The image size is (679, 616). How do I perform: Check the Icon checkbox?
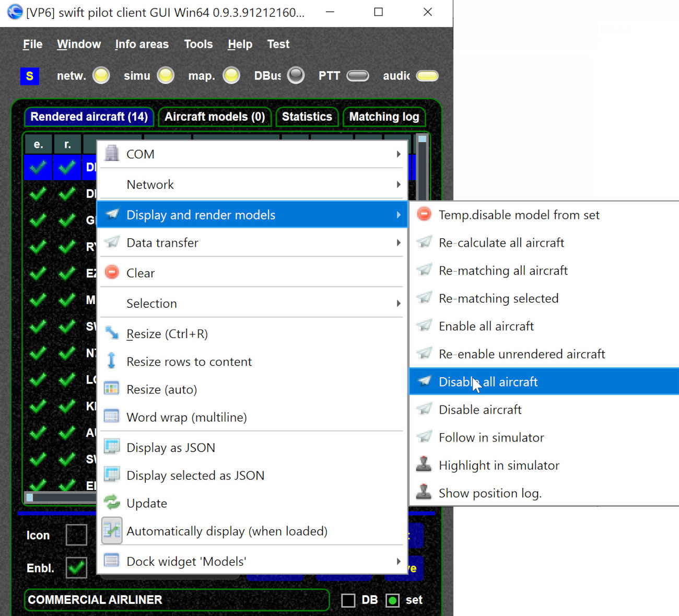point(76,535)
